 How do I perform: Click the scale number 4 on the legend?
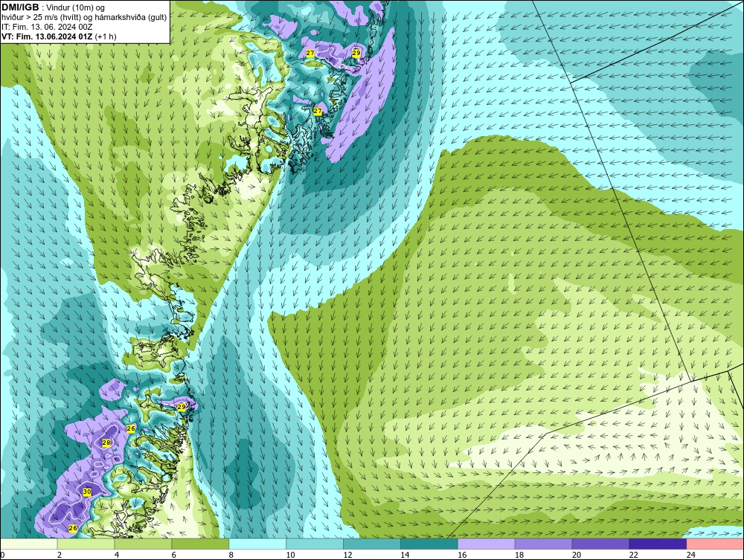117,555
